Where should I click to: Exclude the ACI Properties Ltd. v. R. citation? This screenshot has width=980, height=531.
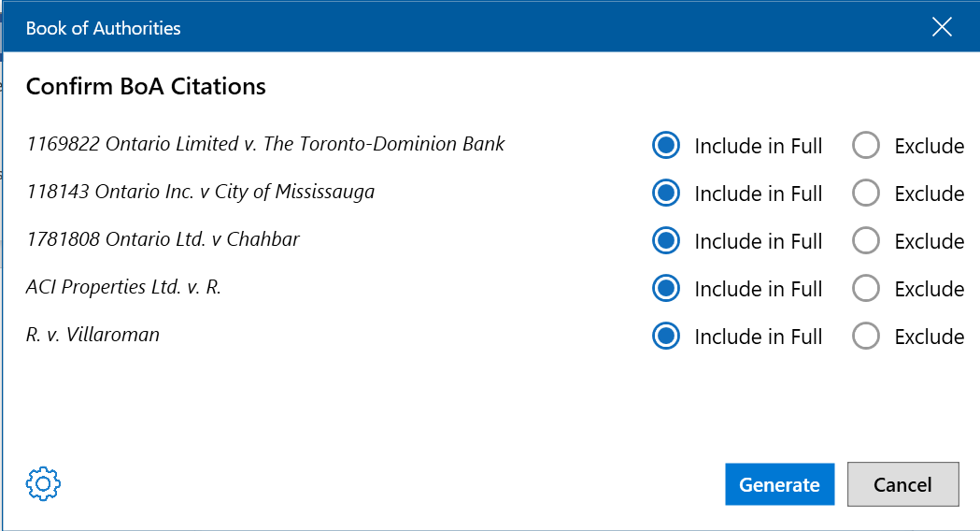coord(866,288)
